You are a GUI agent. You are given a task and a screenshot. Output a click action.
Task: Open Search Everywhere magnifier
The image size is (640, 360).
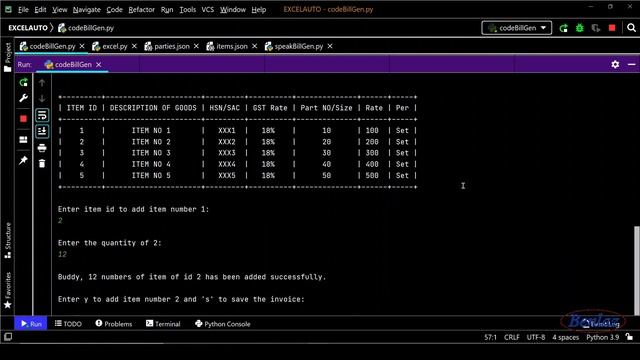pyautogui.click(x=631, y=28)
